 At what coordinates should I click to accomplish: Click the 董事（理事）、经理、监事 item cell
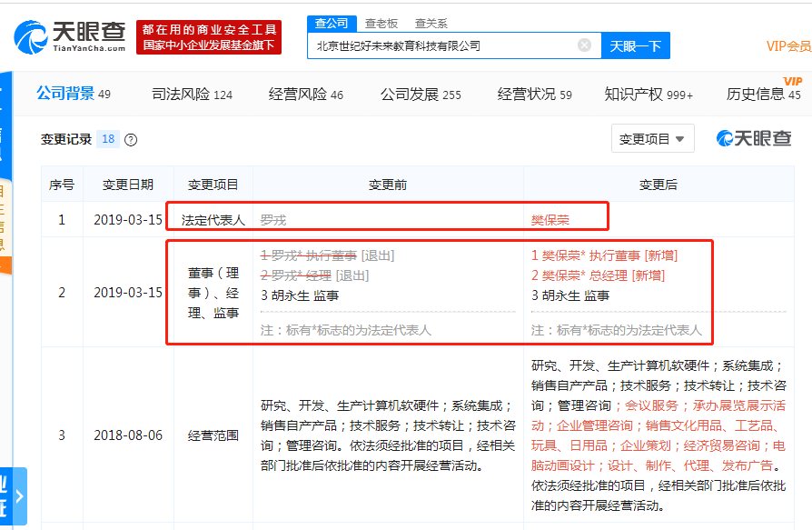(213, 293)
